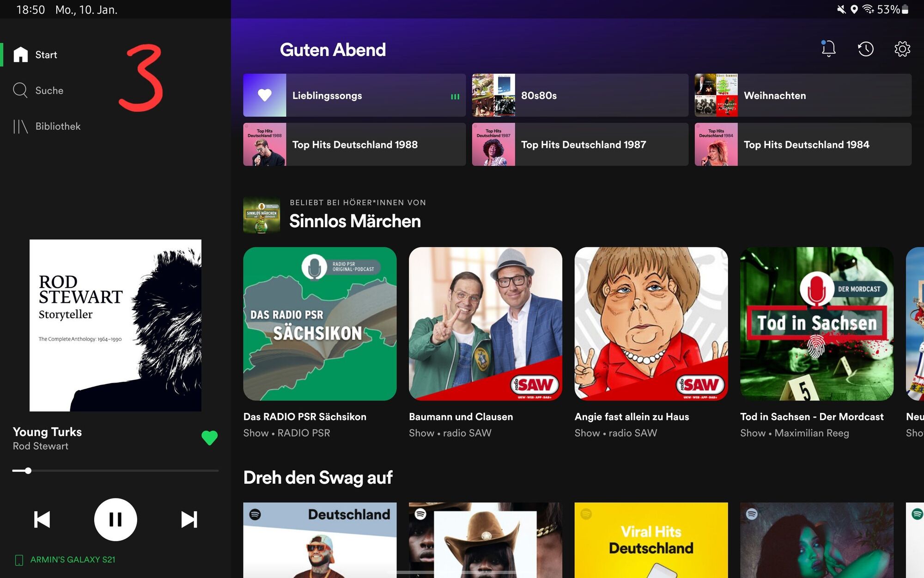The width and height of the screenshot is (924, 578).
Task: Skip to the next track
Action: 189,519
